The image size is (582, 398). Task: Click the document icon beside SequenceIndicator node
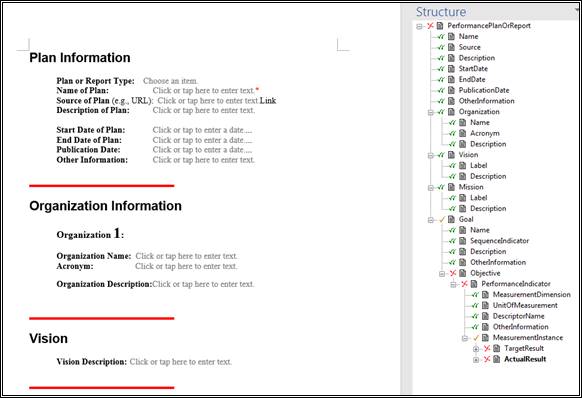tap(463, 241)
